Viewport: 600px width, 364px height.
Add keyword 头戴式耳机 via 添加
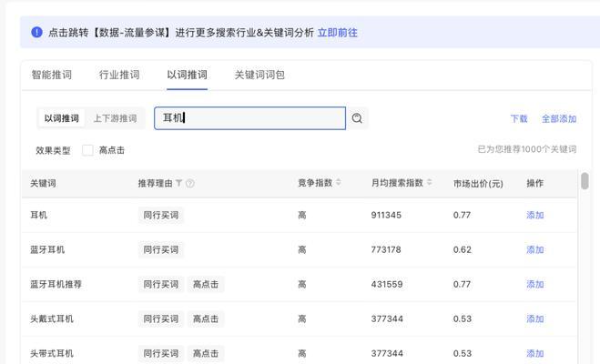coord(535,318)
